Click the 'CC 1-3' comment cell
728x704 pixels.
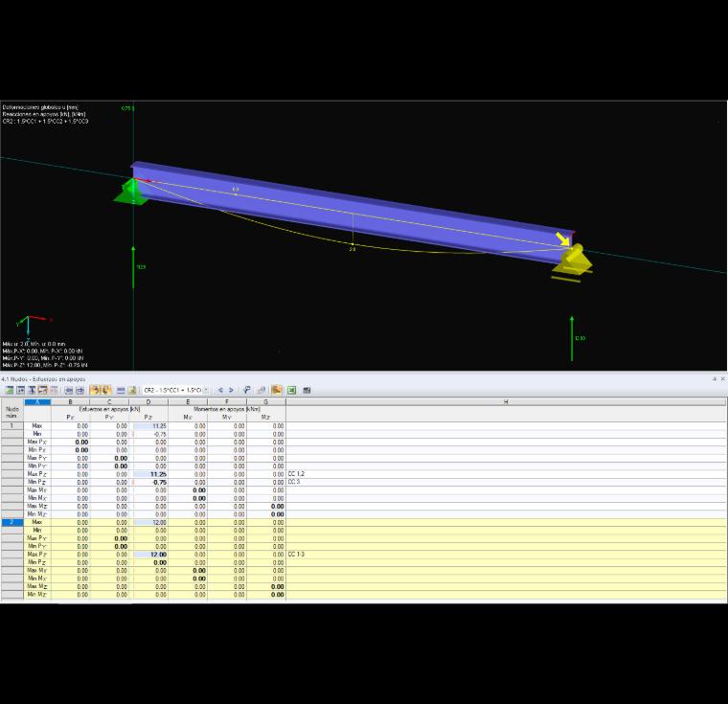pos(296,554)
